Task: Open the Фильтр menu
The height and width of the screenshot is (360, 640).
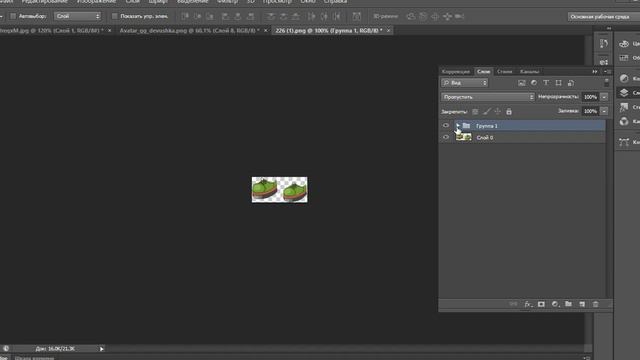Action: (227, 2)
